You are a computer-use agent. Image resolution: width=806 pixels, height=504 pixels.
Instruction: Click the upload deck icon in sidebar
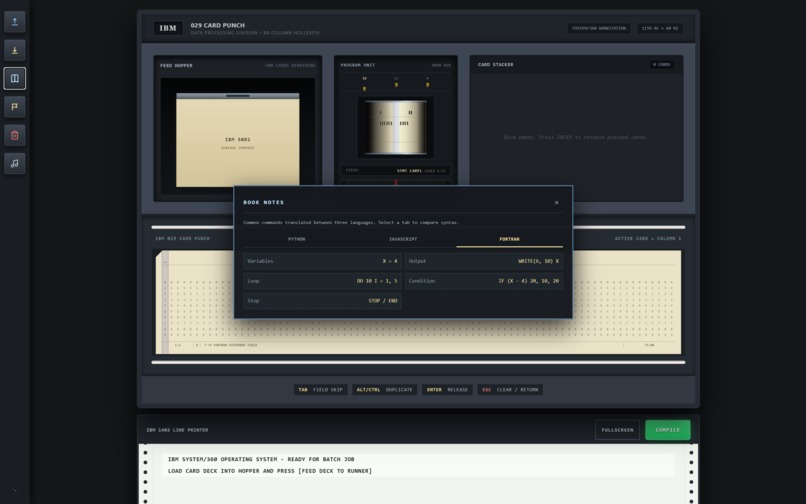pos(14,22)
